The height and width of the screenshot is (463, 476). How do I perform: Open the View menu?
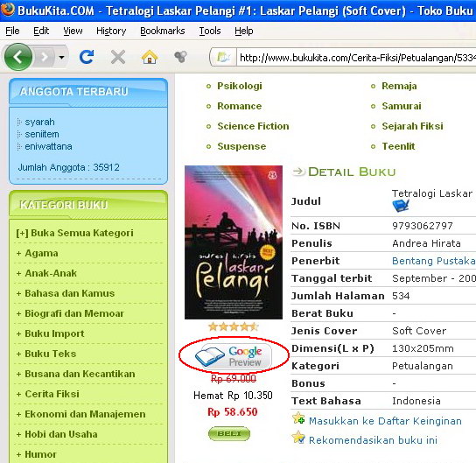[x=73, y=31]
